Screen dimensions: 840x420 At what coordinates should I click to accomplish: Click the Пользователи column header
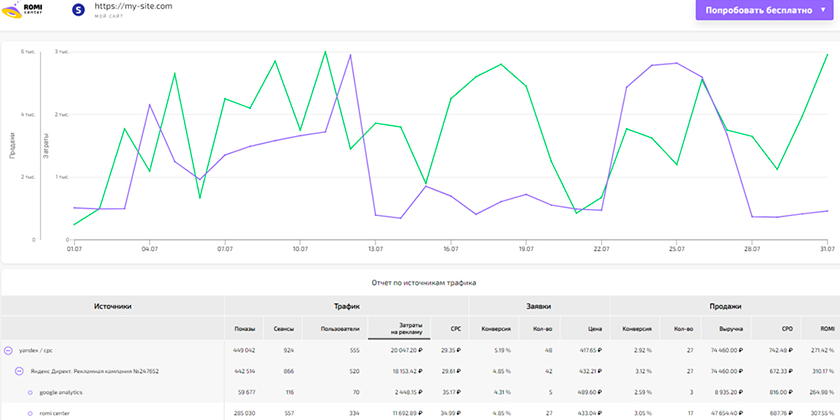tap(336, 328)
